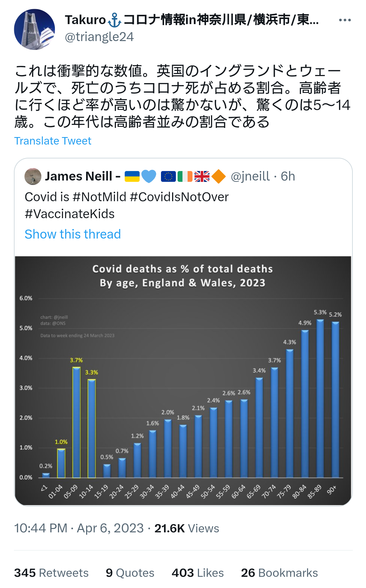
Task: View the 403 Likes list
Action: pos(198,573)
